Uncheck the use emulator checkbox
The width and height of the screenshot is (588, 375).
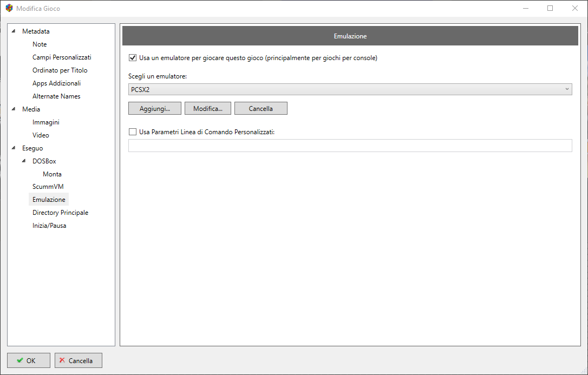[132, 58]
